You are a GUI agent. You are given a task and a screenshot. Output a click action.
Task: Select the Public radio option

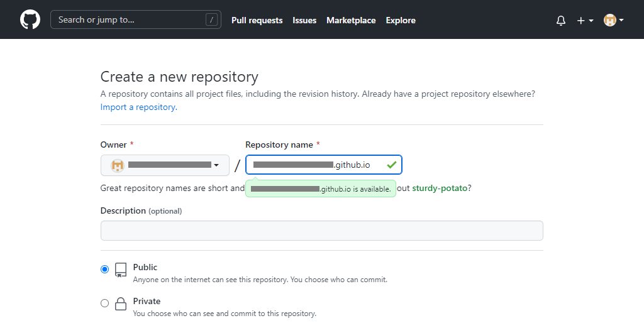105,270
